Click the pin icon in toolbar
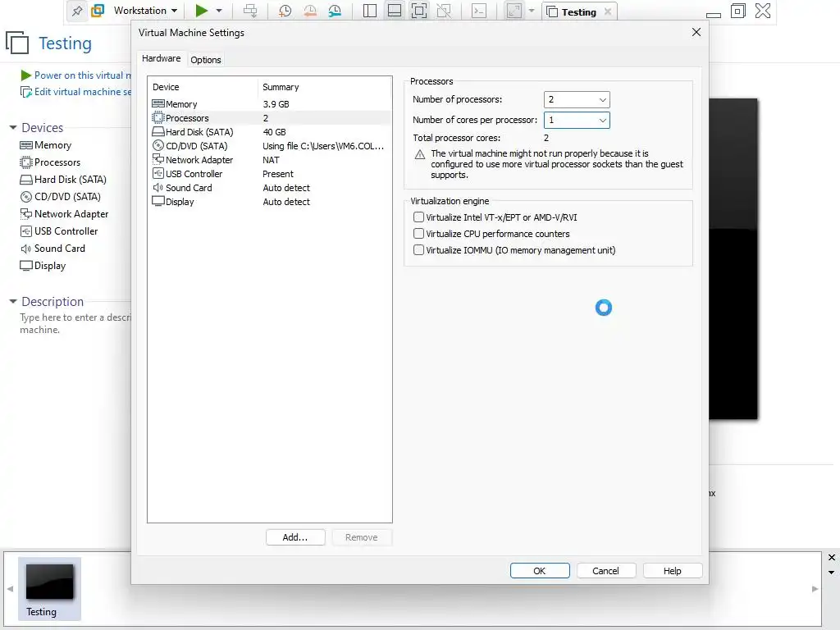The height and width of the screenshot is (630, 840). [x=77, y=11]
